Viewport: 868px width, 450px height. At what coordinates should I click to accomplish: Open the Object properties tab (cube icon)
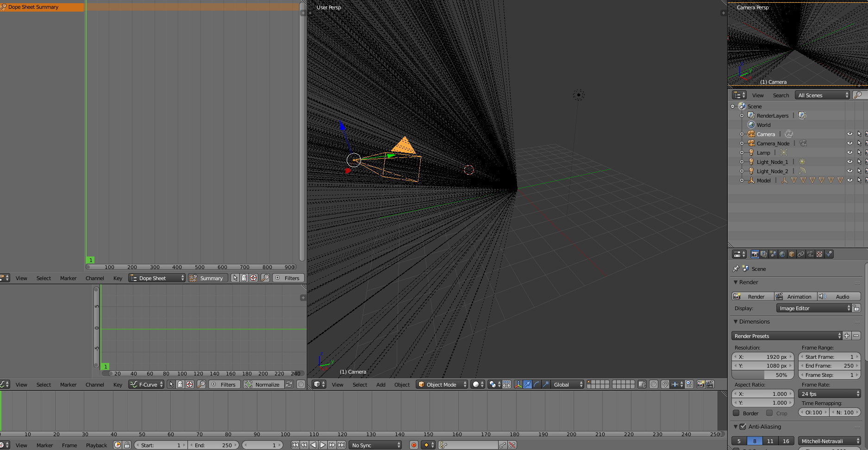pyautogui.click(x=792, y=254)
